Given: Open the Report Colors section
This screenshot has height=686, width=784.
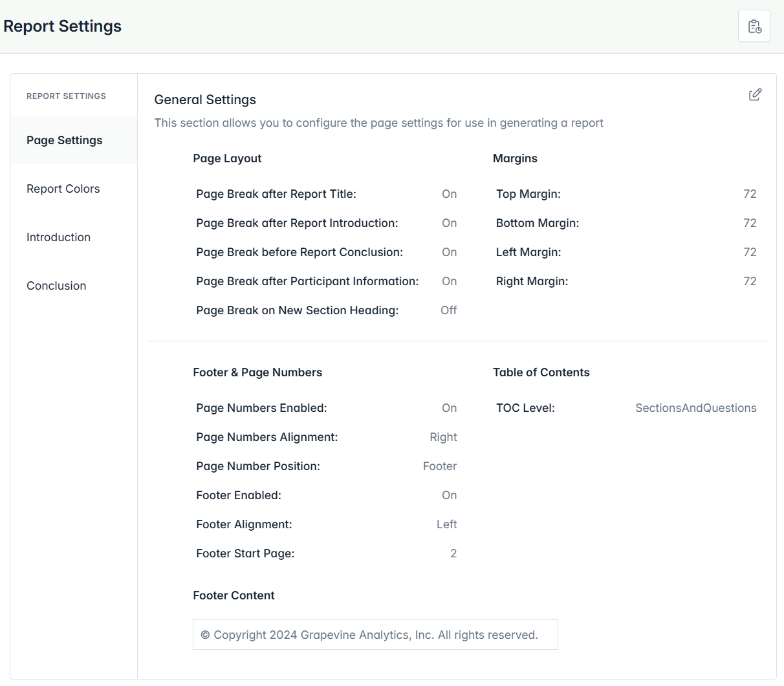Looking at the screenshot, I should (63, 189).
